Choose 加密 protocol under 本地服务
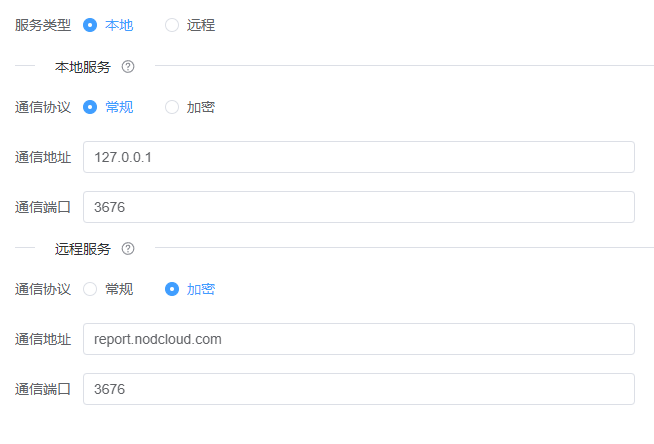This screenshot has height=444, width=654. [172, 107]
